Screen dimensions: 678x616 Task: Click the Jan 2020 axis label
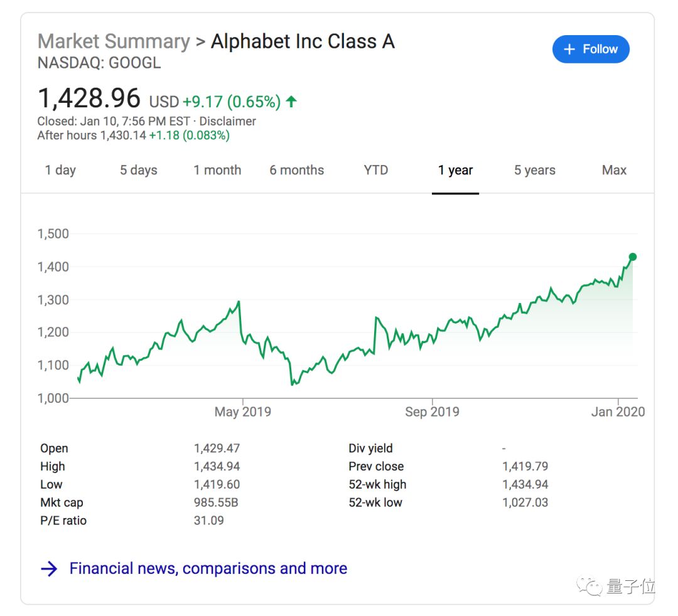click(x=618, y=412)
